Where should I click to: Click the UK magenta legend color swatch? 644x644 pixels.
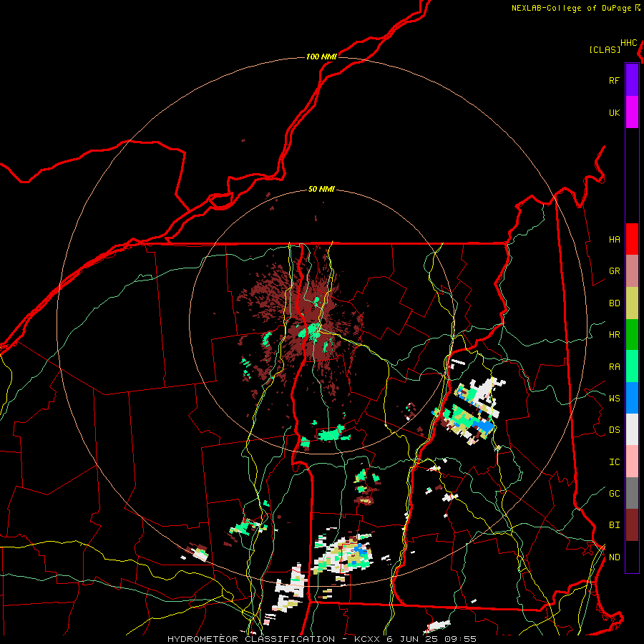(632, 112)
